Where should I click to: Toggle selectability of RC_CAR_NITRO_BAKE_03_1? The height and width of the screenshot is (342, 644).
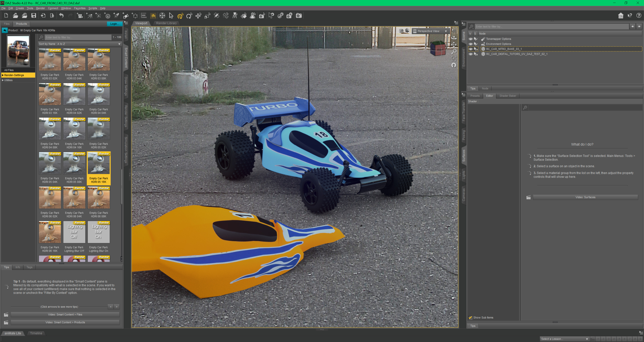click(x=476, y=49)
